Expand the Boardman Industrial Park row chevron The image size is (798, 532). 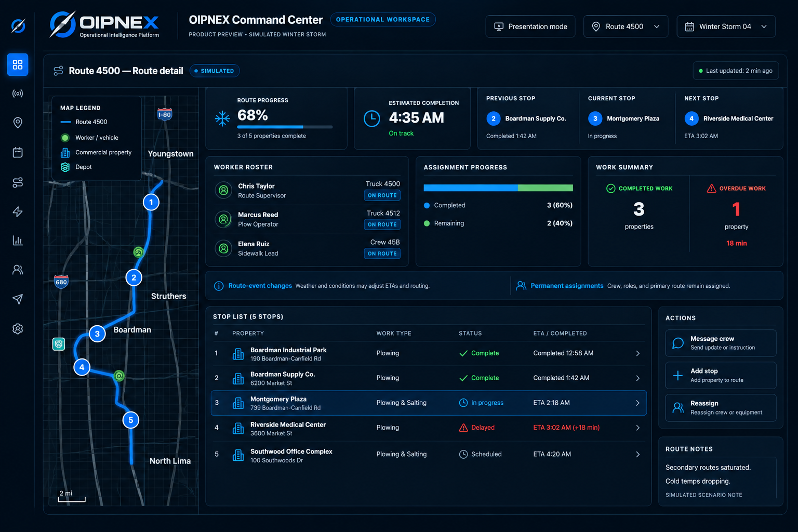(637, 353)
